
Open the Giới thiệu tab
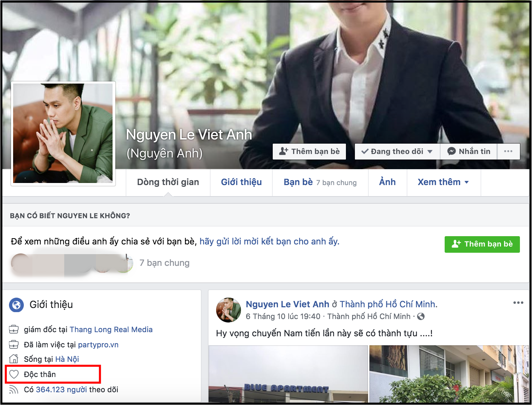pos(241,182)
